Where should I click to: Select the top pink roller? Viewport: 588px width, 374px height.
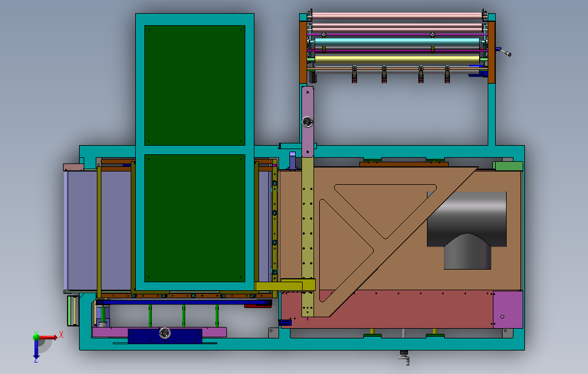pyautogui.click(x=397, y=15)
